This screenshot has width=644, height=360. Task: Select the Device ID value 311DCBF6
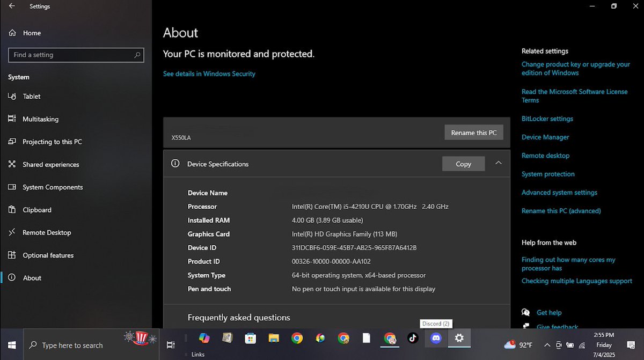pyautogui.click(x=354, y=247)
